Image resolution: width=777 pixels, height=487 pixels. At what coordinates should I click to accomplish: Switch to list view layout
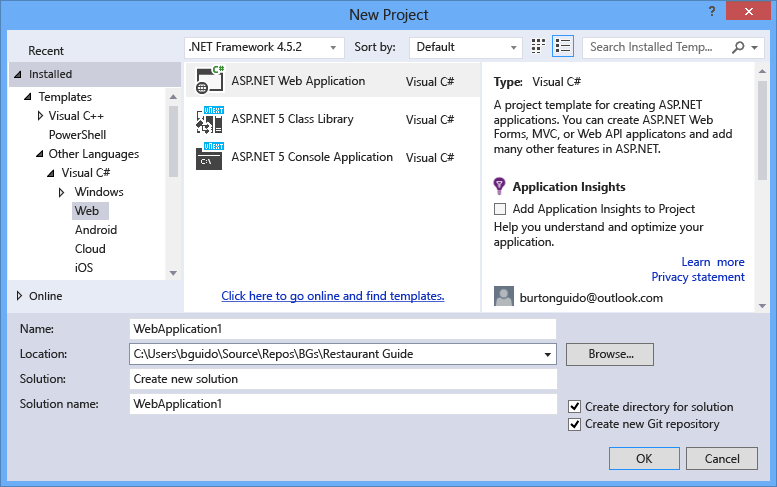pos(562,47)
